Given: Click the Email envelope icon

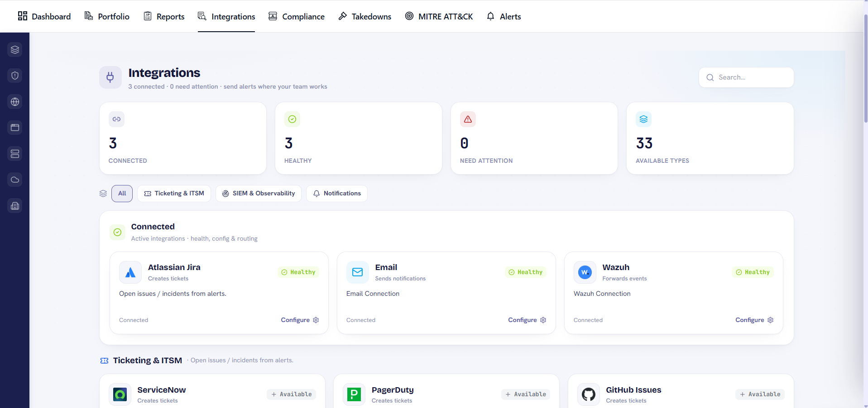Looking at the screenshot, I should click(x=358, y=272).
